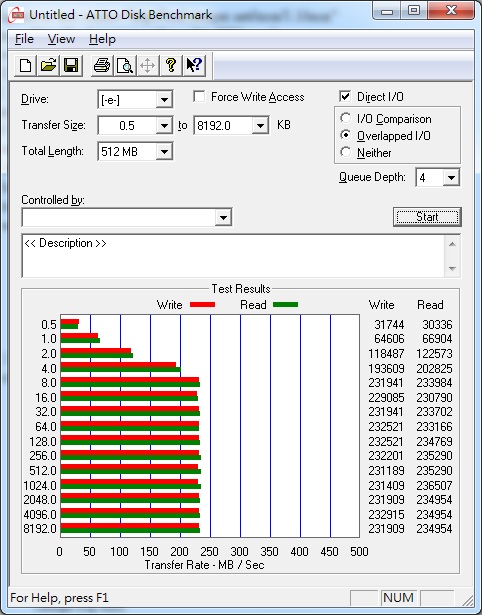Screen dimensions: 482x615
Task: Expand the minimum Transfer Size dropdown (0.5)
Action: coord(164,126)
